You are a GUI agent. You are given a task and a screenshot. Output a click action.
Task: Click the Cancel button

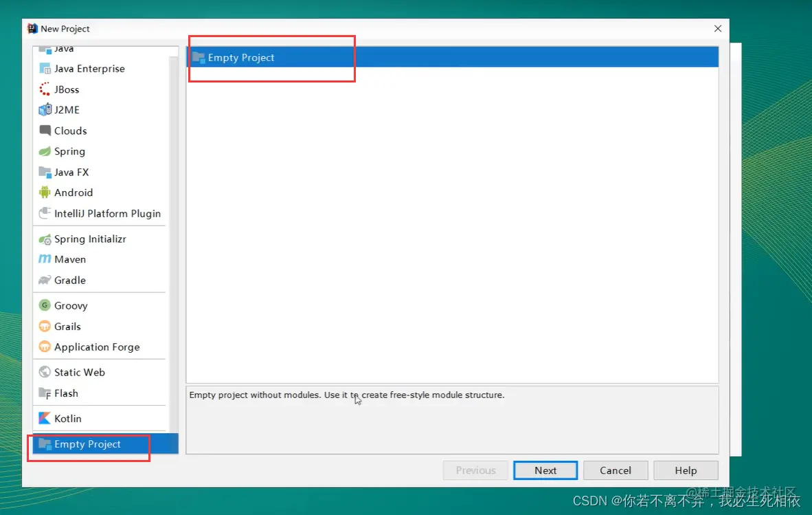(616, 470)
